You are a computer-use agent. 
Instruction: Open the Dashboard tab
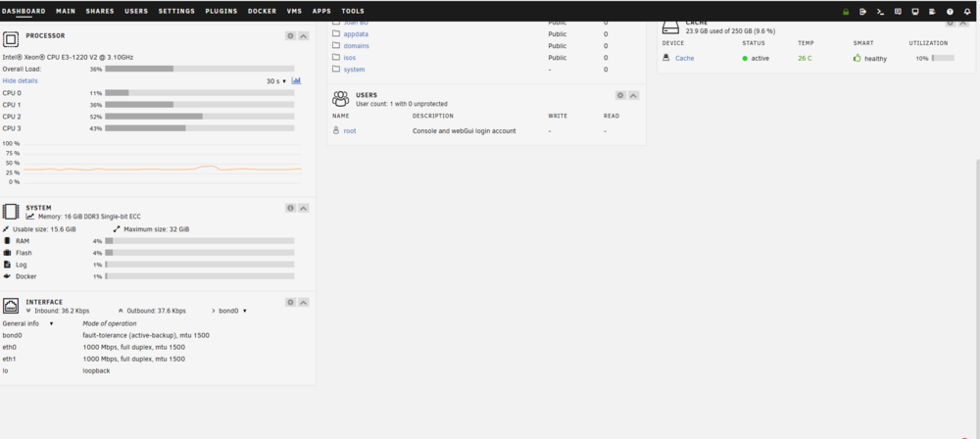[x=24, y=11]
